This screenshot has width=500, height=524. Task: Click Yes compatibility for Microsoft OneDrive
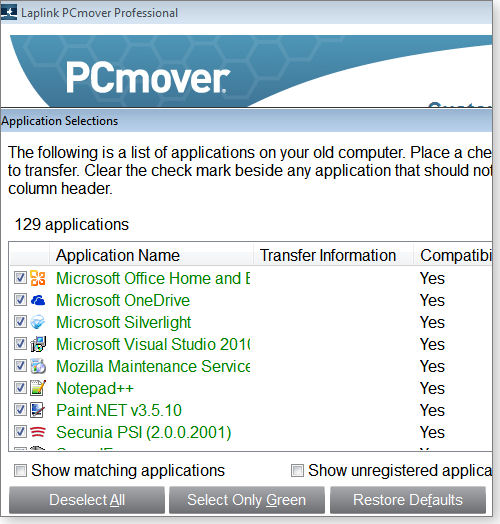[x=432, y=300]
